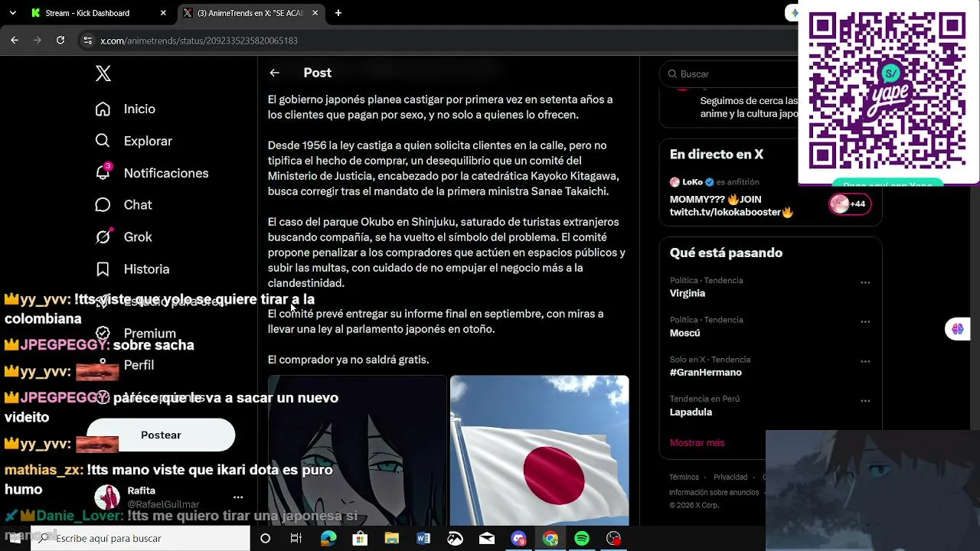Open the Premium section
This screenshot has width=980, height=551.
coord(136,334)
